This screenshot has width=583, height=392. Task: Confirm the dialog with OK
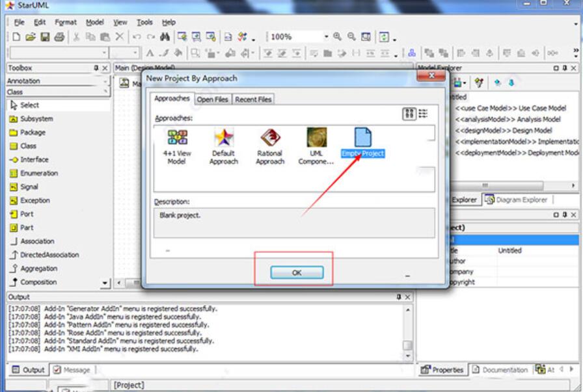coord(297,272)
